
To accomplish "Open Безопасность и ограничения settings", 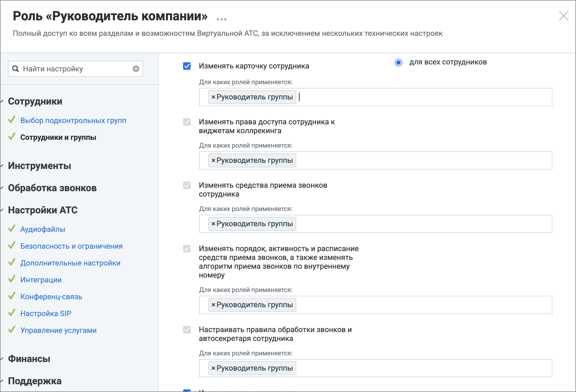I will pyautogui.click(x=71, y=246).
